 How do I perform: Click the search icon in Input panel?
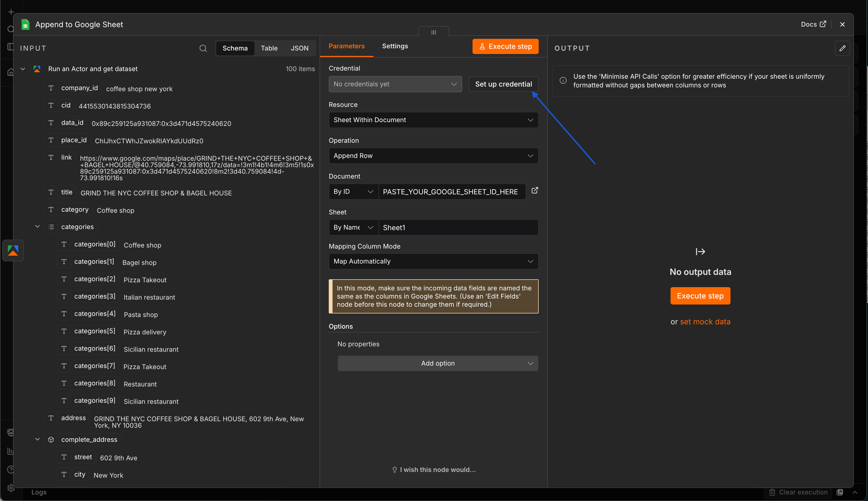203,48
